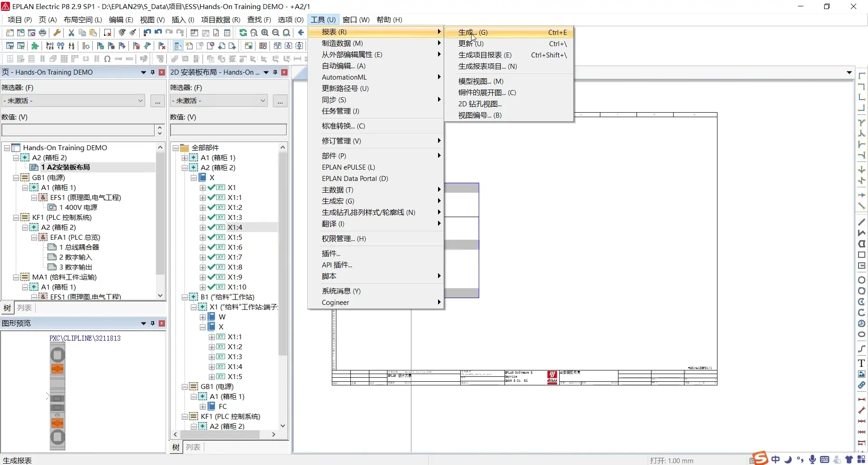Expand the X1:4 terminal under A2
Screen dimensions: 868x465
tap(203, 228)
